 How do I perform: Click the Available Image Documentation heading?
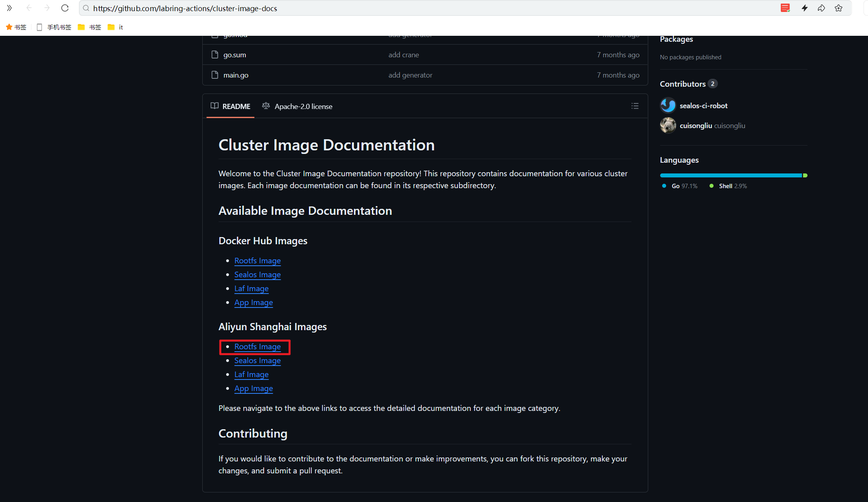click(x=305, y=211)
